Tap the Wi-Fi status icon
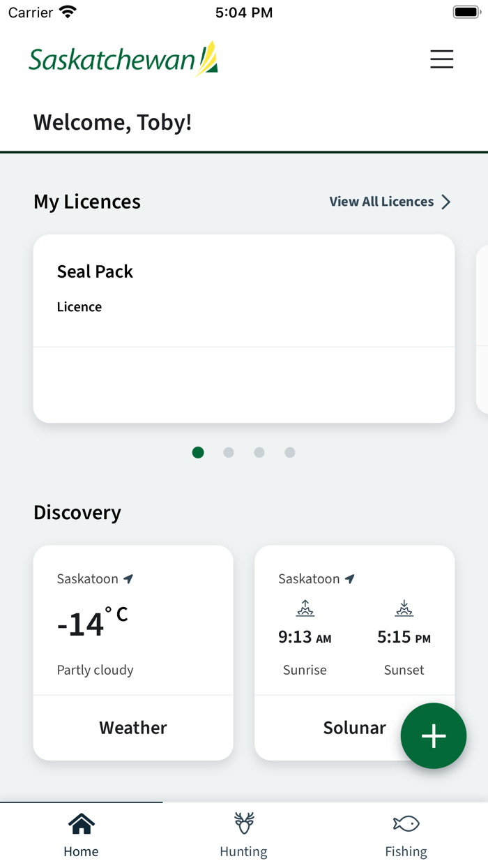488x868 pixels. [x=68, y=12]
